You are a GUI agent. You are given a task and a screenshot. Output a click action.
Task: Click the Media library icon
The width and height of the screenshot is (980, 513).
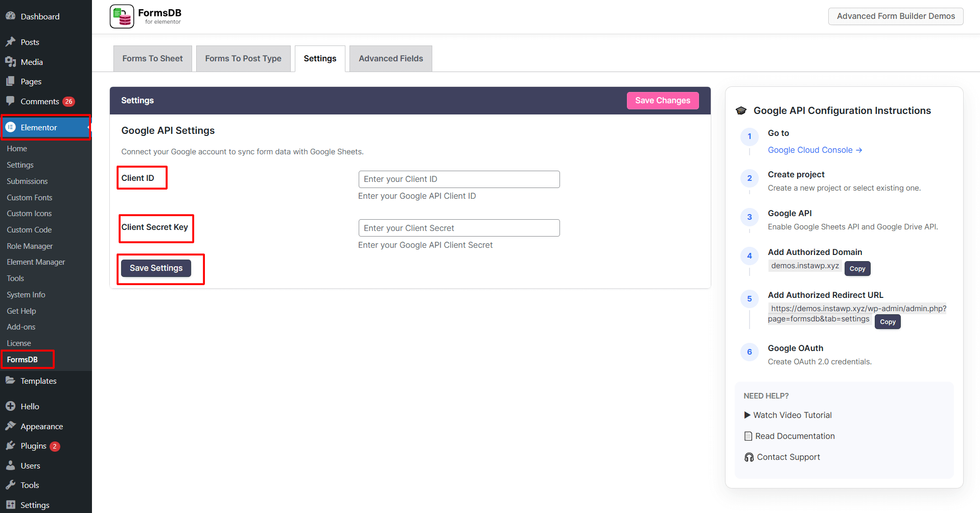click(10, 62)
